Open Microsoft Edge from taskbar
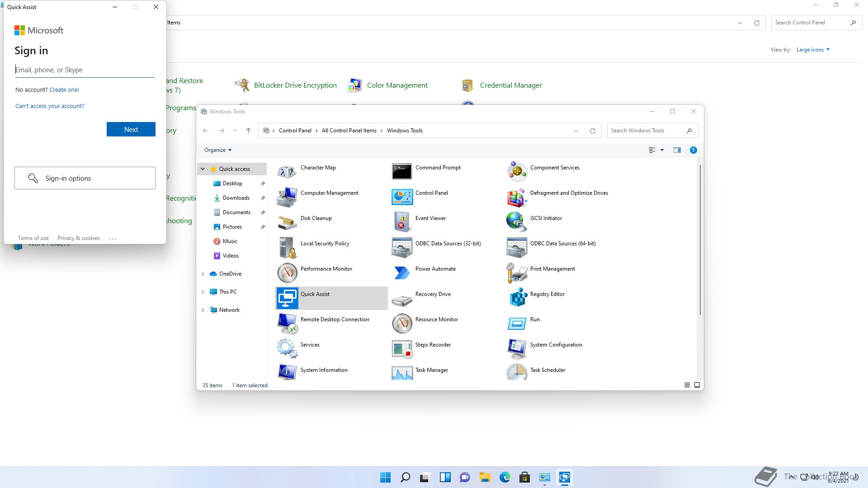868x488 pixels. 505,477
